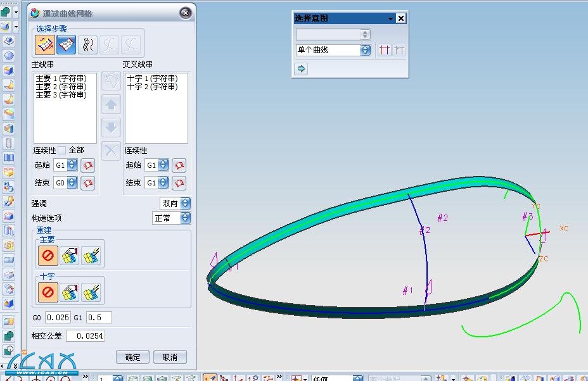Image resolution: width=588 pixels, height=381 pixels.
Task: Click the face-select icon beside primary 起始 G1
Action: (x=88, y=165)
